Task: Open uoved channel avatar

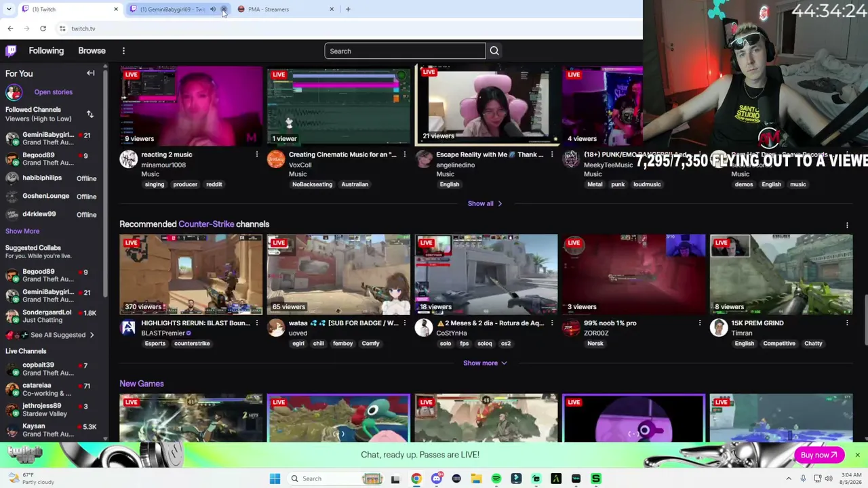Action: click(276, 328)
